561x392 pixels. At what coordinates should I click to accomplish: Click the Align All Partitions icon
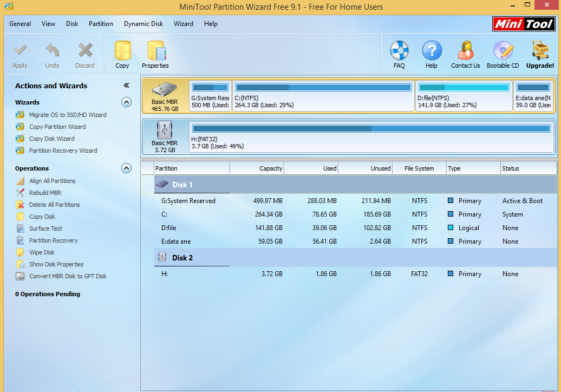click(x=21, y=181)
